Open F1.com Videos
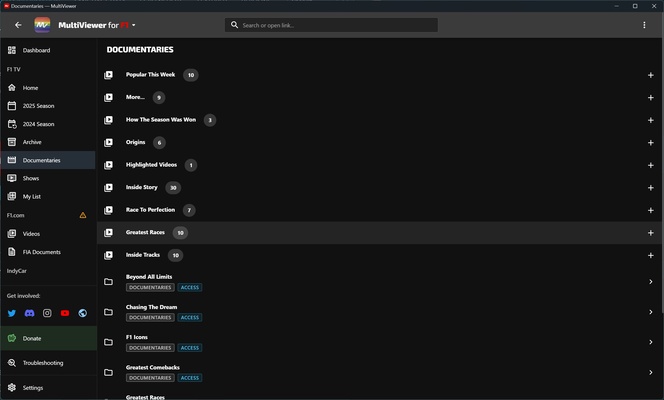Viewport: 664px width, 400px height. (48, 234)
